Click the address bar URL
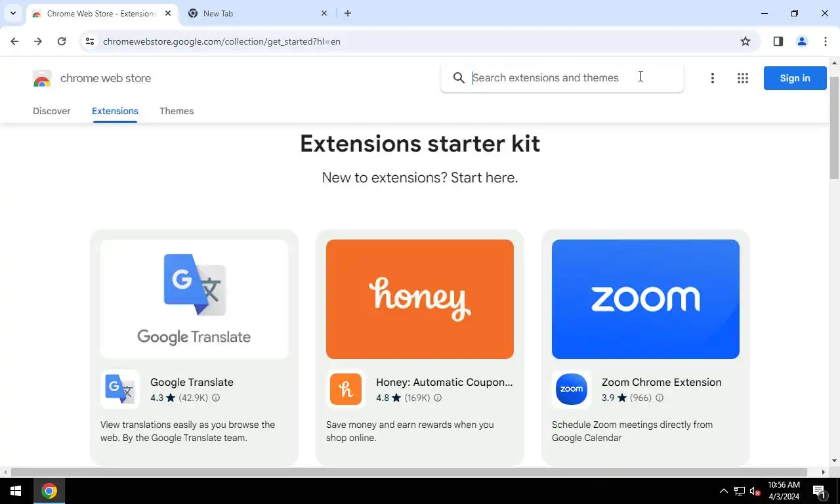840x504 pixels. click(222, 41)
